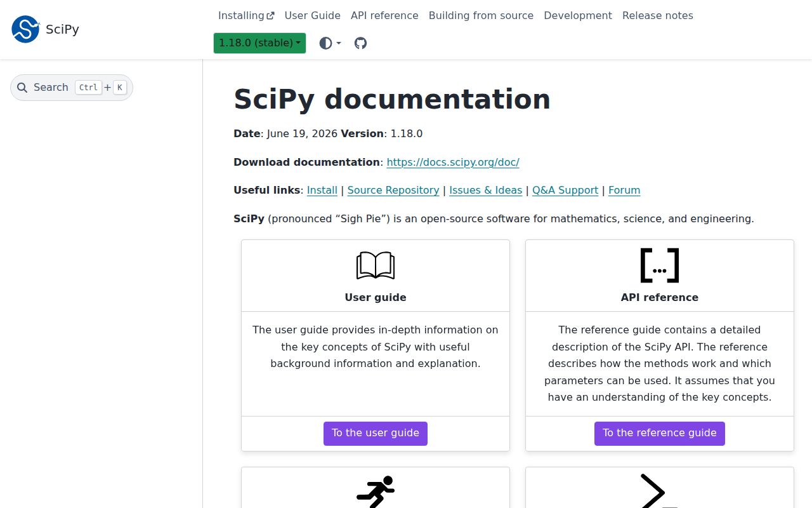Click the terminal prompt icon
Viewport: 812px width, 508px height.
pyautogui.click(x=658, y=491)
